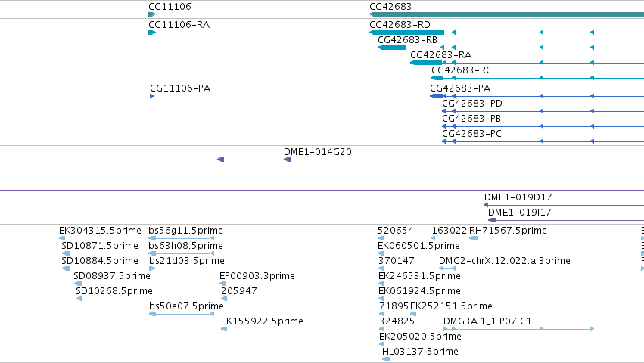644x363 pixels.
Task: Click the CG42683 gene bar
Action: tap(506, 14)
